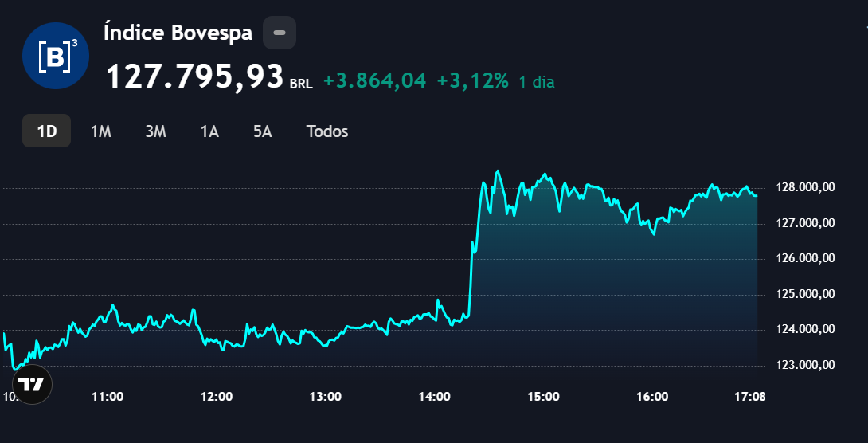Click the +3,12% percentage change
This screenshot has height=443, width=868.
click(x=472, y=80)
